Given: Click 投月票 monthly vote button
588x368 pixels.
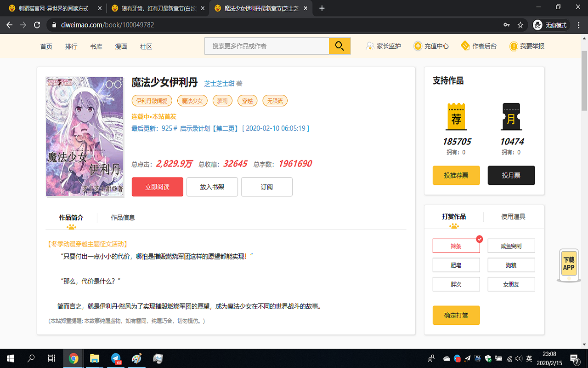Looking at the screenshot, I should click(x=511, y=175).
